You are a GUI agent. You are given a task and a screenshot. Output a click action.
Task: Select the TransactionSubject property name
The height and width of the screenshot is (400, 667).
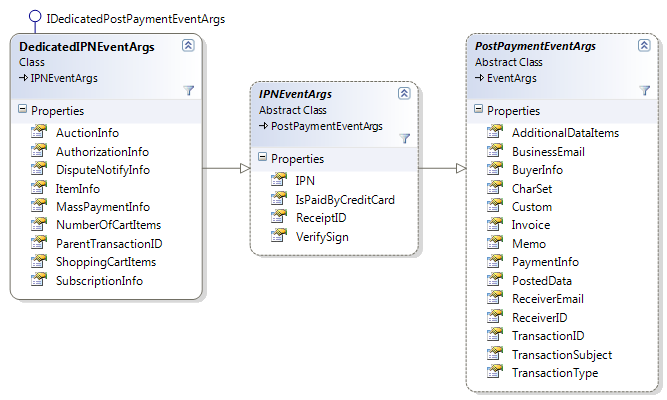(x=562, y=355)
